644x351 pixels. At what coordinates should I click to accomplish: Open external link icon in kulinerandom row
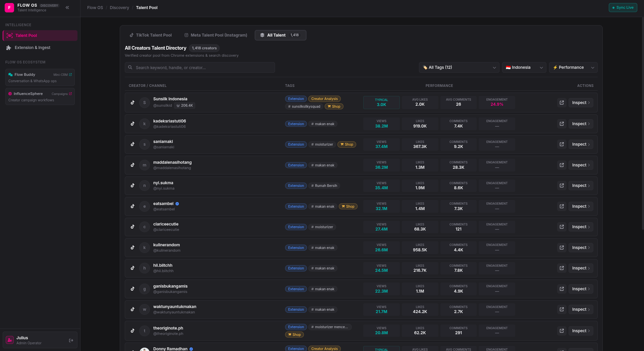tap(562, 248)
